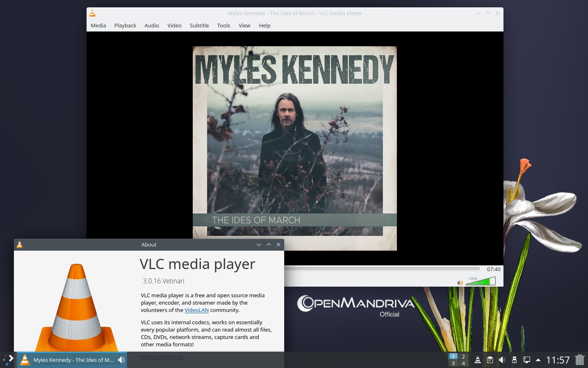Click VLC cone icon in system tray

477,360
